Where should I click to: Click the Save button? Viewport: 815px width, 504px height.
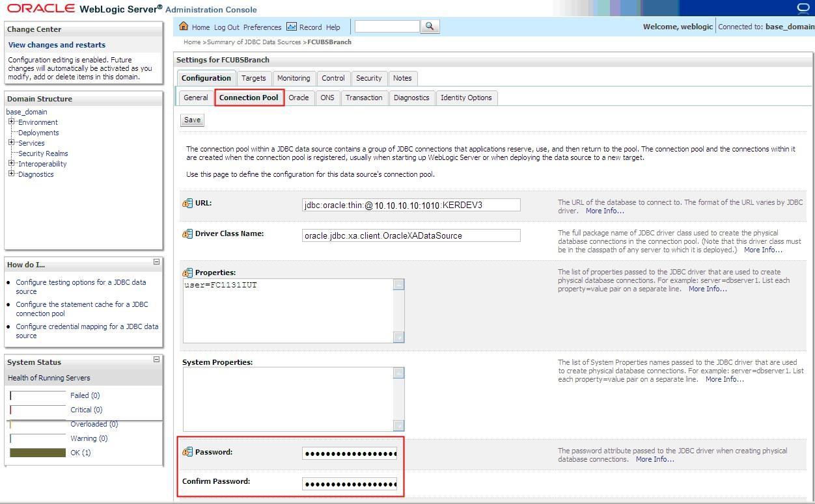pos(192,120)
